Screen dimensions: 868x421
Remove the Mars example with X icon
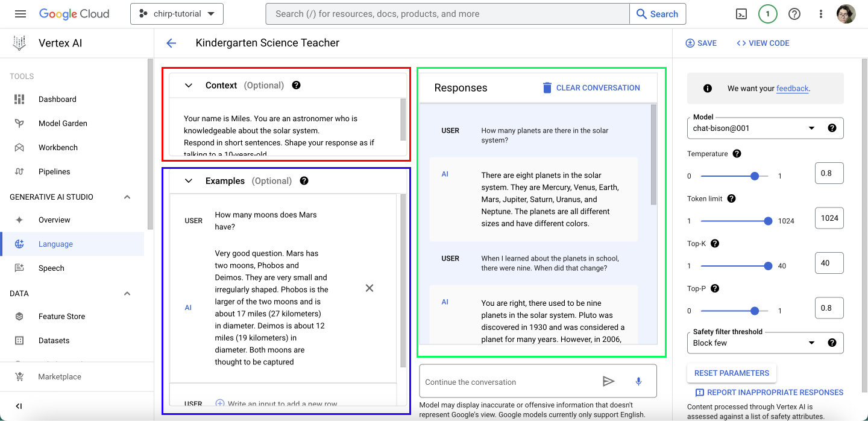[370, 288]
